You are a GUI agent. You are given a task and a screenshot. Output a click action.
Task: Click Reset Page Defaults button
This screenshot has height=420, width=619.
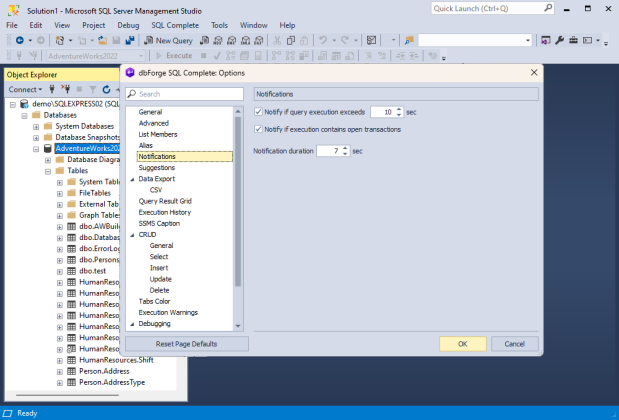[186, 343]
